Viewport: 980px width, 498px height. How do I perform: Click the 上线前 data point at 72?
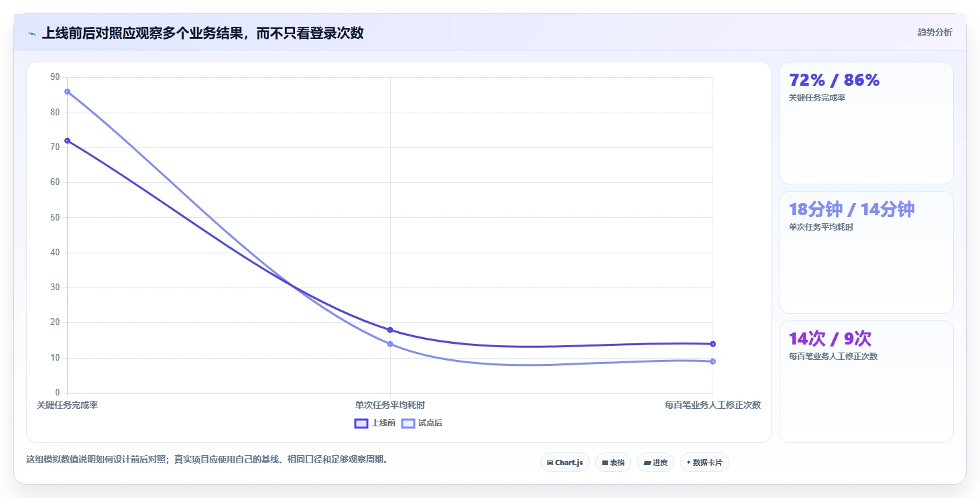(x=67, y=141)
